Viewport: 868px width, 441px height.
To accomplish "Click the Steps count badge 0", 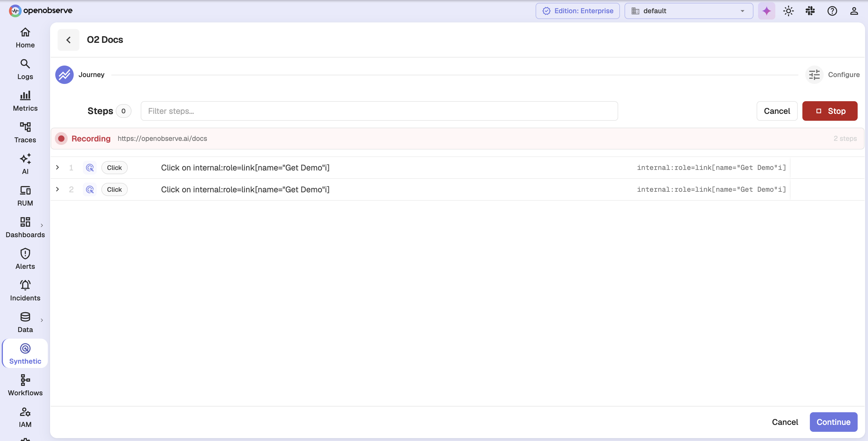I will tap(123, 111).
